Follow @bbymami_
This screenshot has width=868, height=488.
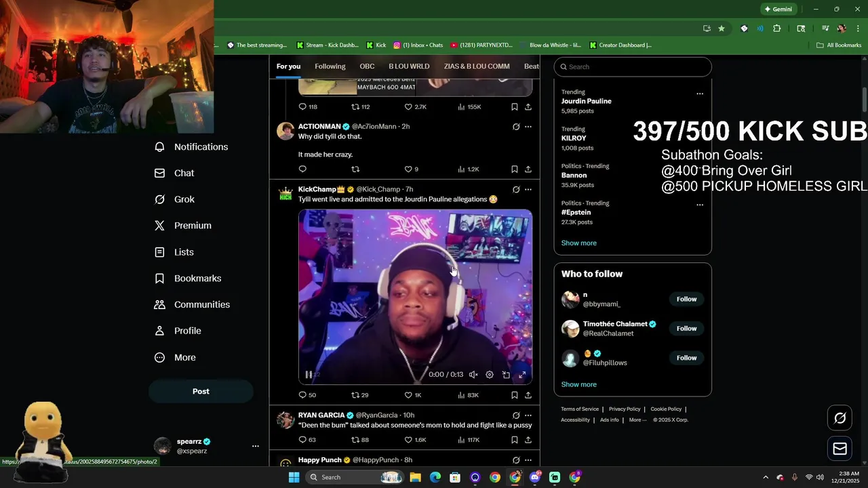(x=686, y=299)
